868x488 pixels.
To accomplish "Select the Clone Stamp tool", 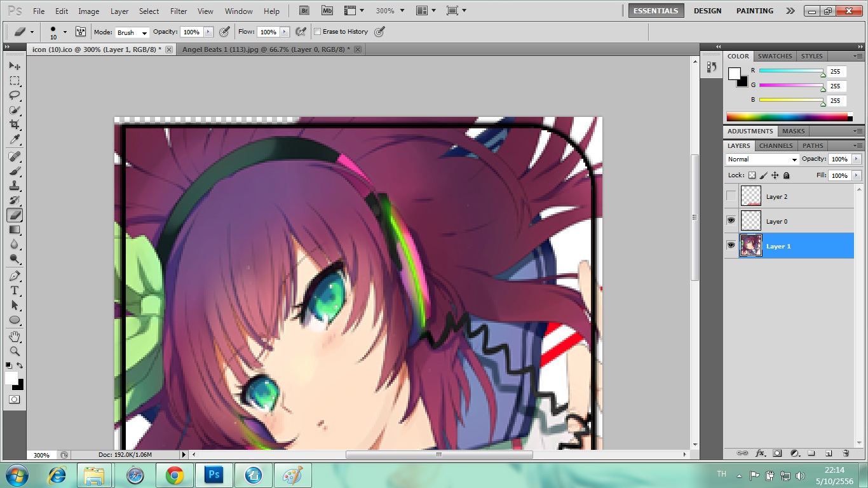I will click(15, 186).
